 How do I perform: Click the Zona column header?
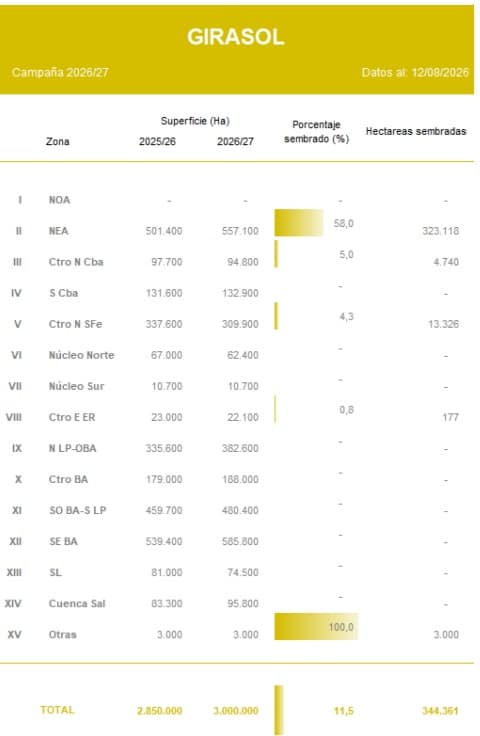pyautogui.click(x=58, y=141)
